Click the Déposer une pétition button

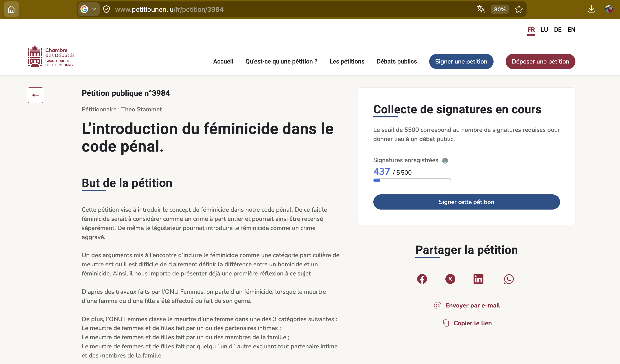point(540,61)
